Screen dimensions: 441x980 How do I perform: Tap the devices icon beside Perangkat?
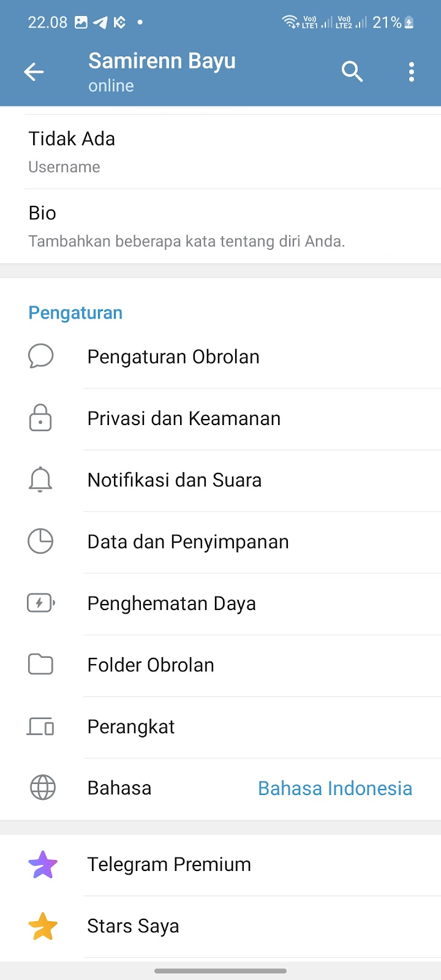coord(40,726)
